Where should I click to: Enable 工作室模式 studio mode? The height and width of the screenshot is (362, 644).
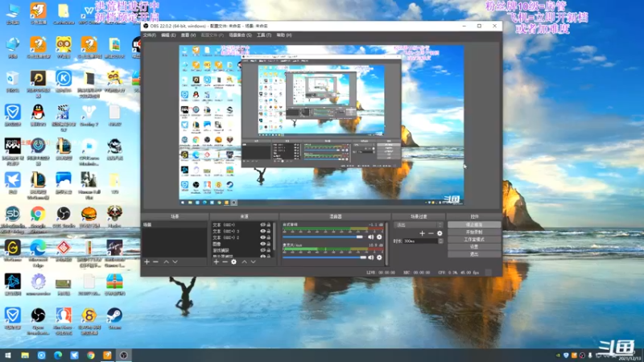(474, 240)
